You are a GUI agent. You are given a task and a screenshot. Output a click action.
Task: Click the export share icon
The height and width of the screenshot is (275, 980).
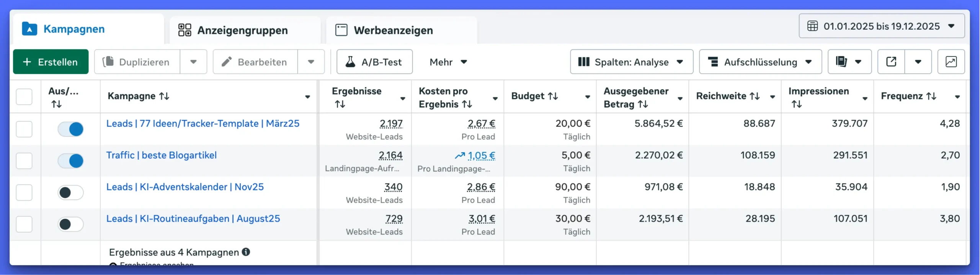(x=891, y=62)
